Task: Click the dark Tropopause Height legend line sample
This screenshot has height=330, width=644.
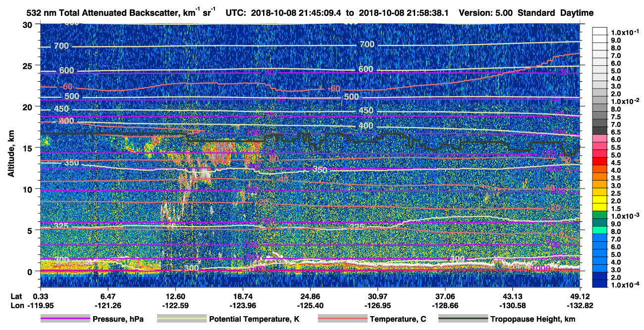Action: tap(462, 319)
